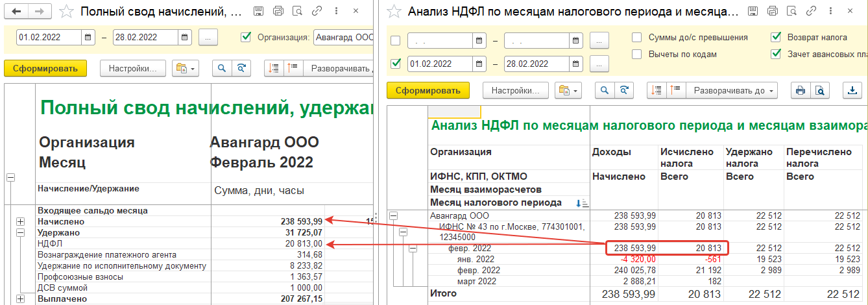This screenshot has height=305, width=868.
Task: Click the Разворачивать button in Полный свод toolbar
Action: [339, 68]
